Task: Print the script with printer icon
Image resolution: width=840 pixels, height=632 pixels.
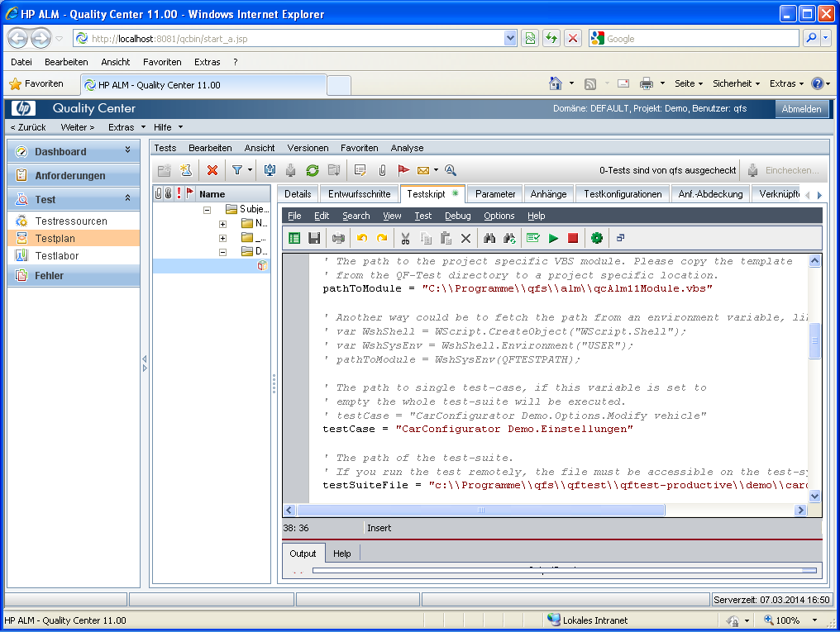Action: tap(338, 239)
